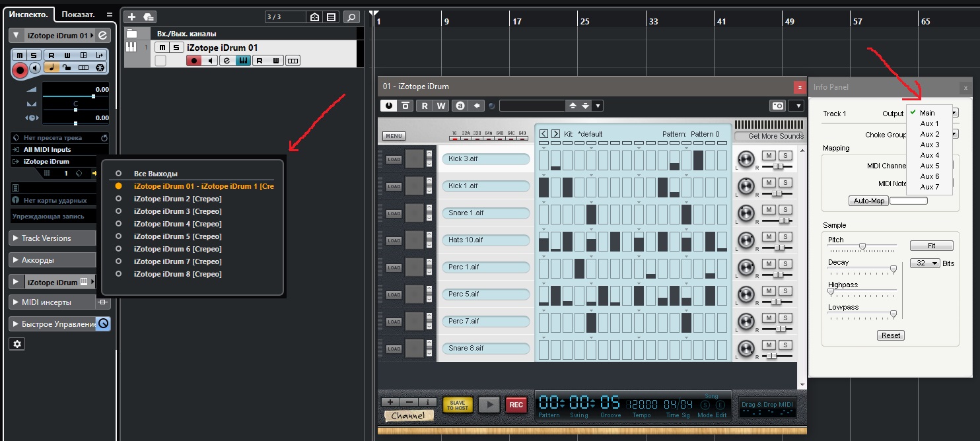Screen dimensions: 980x441
Task: Open edit channel settings in Inspector header
Action: (x=103, y=36)
